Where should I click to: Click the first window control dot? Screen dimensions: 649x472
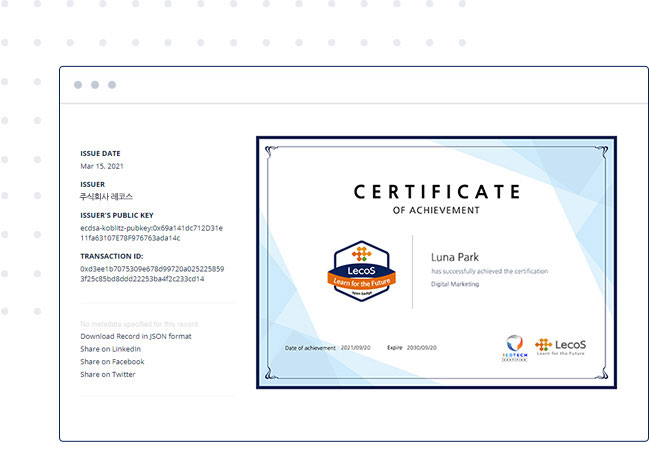click(78, 85)
